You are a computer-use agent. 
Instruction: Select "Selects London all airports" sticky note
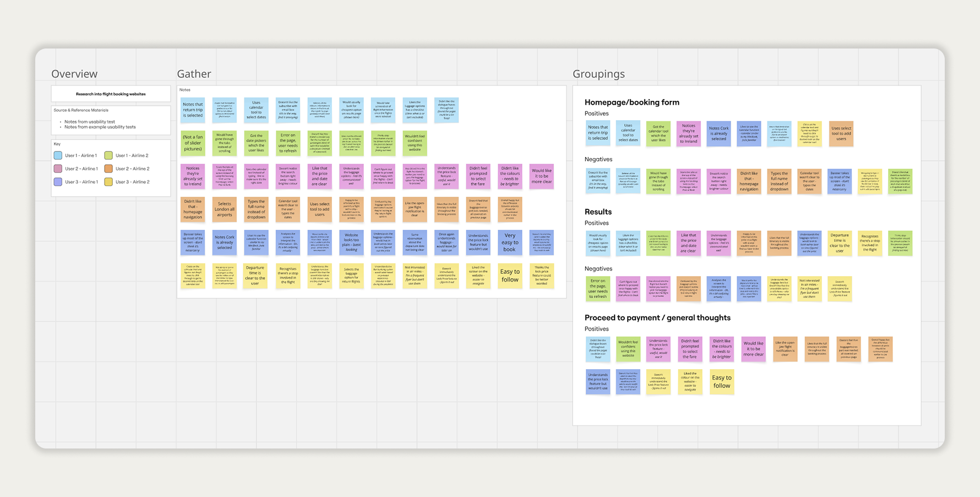pos(225,209)
